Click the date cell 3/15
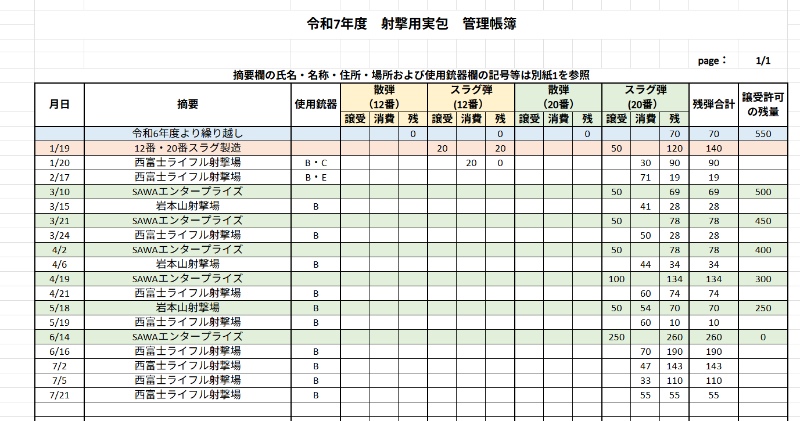Screen dimensions: 800x421 coord(60,206)
